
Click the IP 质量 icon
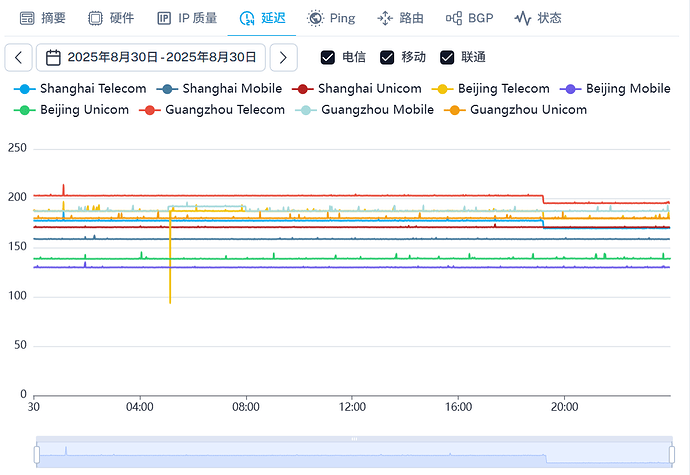click(x=164, y=18)
